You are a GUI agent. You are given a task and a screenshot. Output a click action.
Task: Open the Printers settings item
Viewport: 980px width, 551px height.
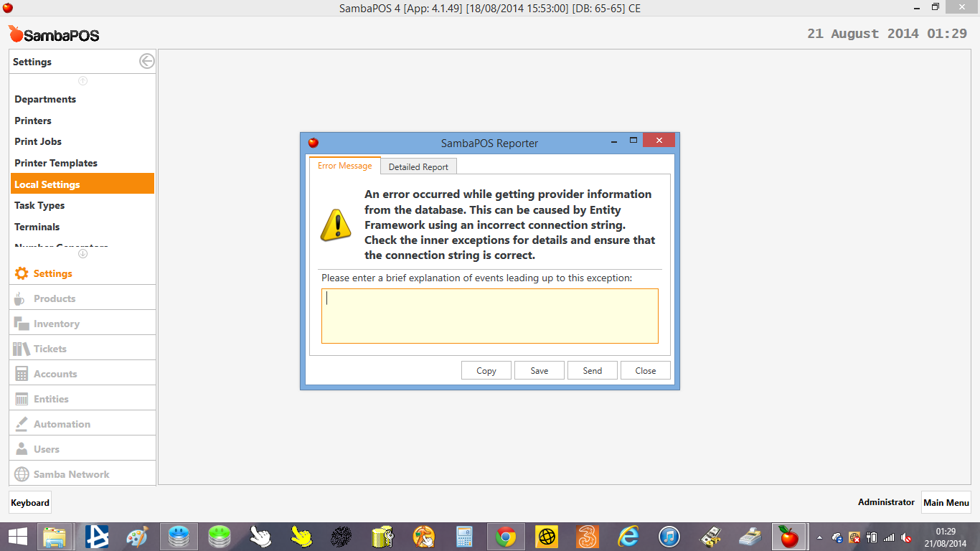pos(83,121)
